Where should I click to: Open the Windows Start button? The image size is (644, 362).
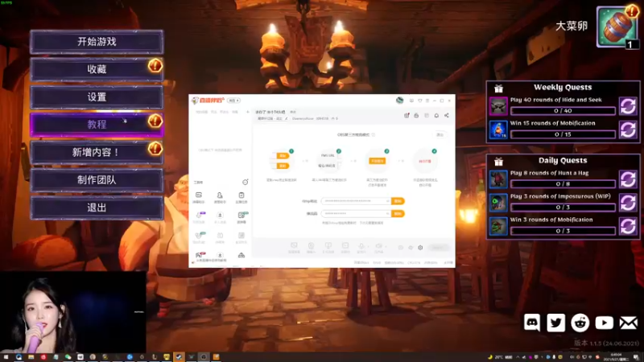click(6, 357)
